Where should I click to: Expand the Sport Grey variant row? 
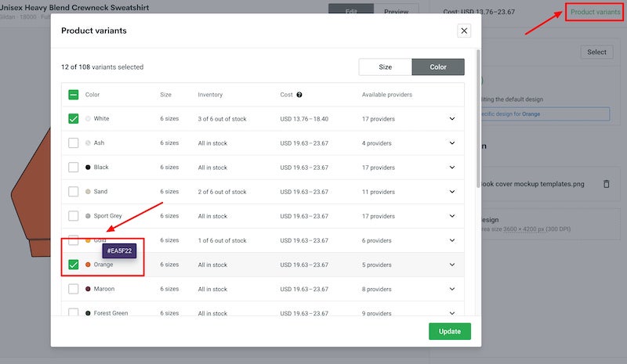pos(451,216)
